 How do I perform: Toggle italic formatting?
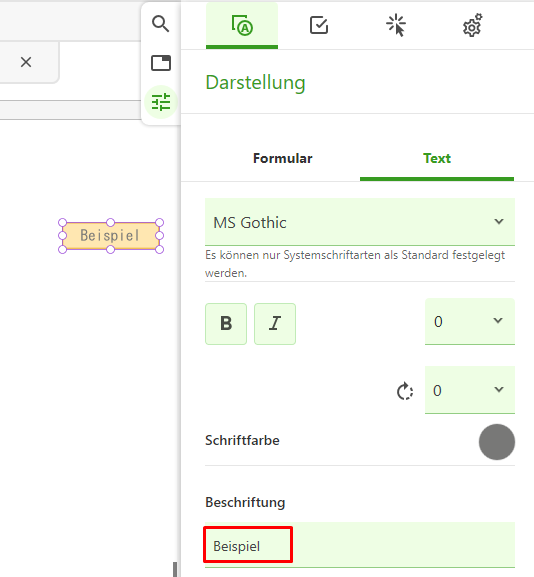275,324
